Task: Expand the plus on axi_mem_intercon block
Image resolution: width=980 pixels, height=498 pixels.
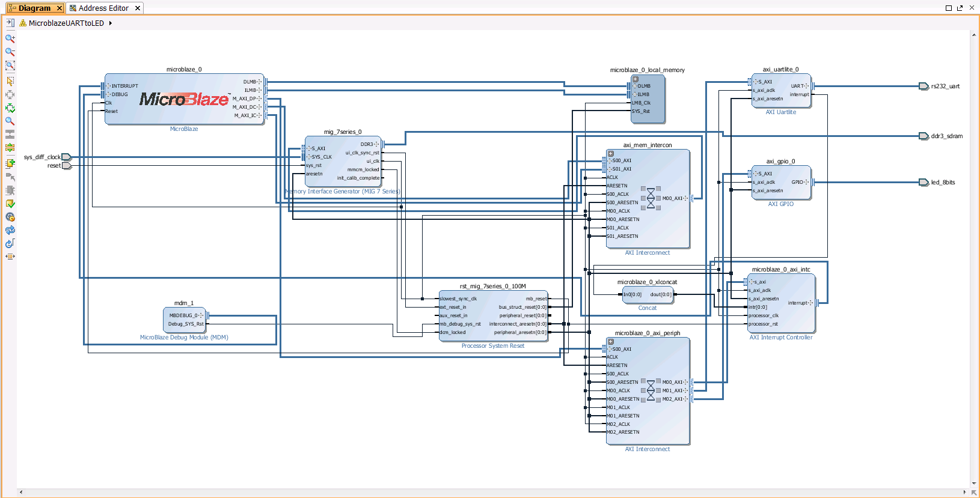Action: [x=611, y=154]
